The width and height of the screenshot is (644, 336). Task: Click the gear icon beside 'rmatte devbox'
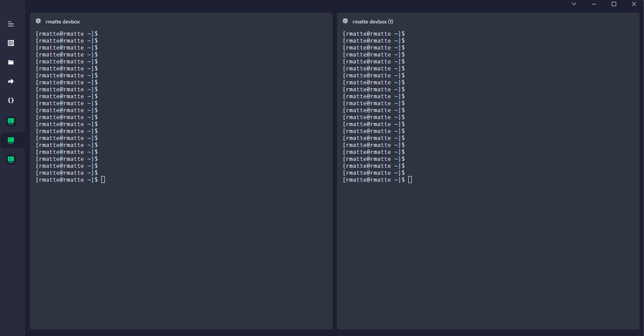pyautogui.click(x=38, y=20)
